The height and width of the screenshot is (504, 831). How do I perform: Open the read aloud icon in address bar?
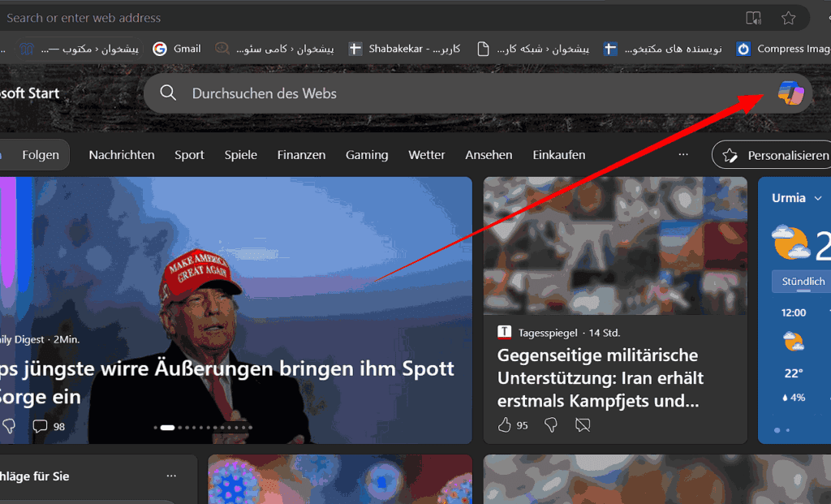753,18
